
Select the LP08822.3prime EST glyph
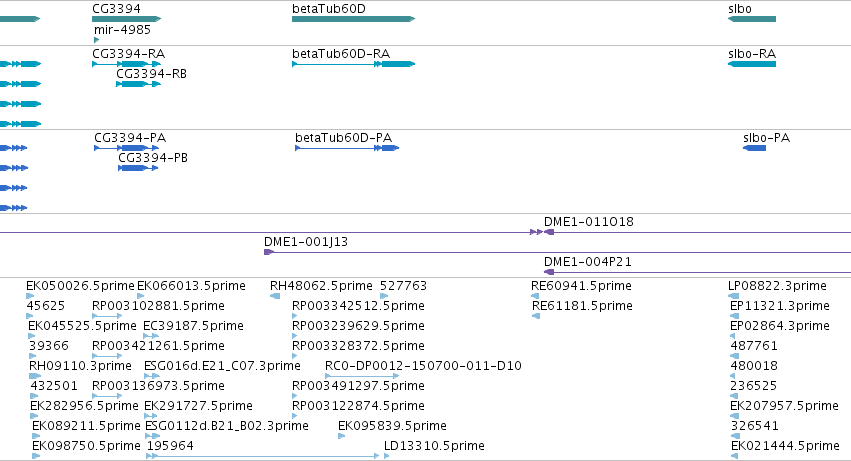(733, 296)
